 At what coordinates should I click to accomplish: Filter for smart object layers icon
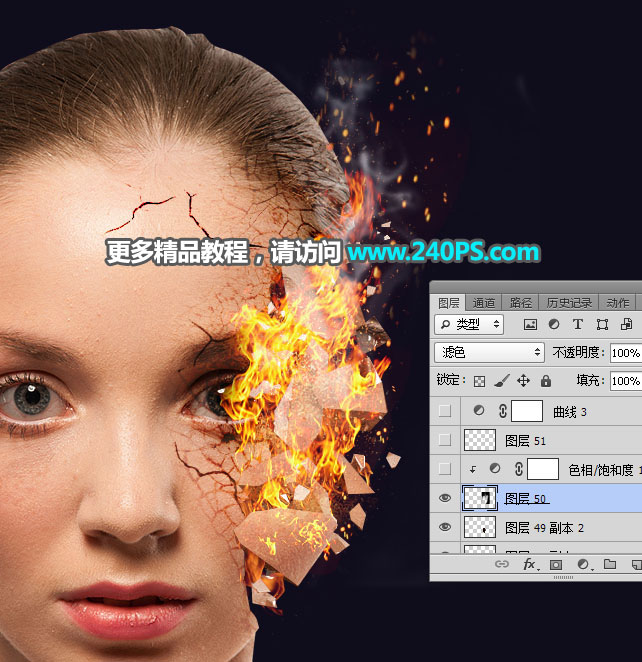[x=626, y=324]
